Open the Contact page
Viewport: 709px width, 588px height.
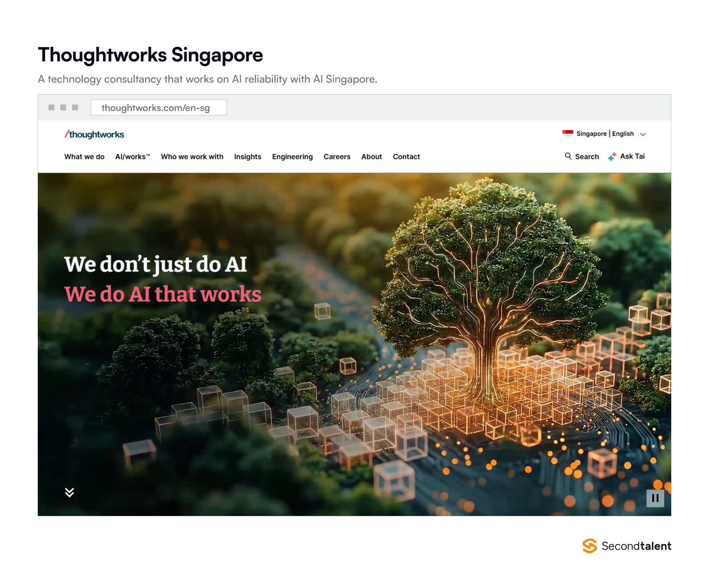406,157
